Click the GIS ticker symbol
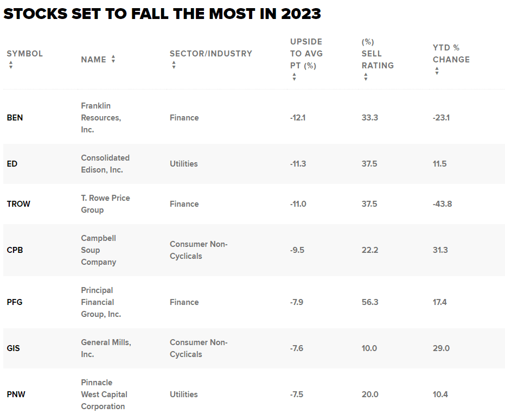 pos(13,348)
